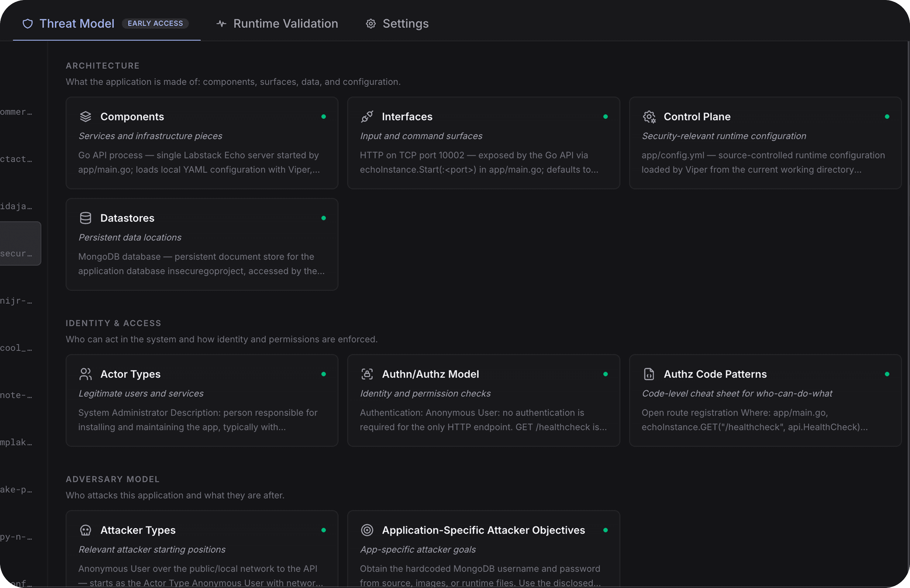Viewport: 910px width, 588px height.
Task: Click the green status dot on Datastores
Action: pos(324,218)
